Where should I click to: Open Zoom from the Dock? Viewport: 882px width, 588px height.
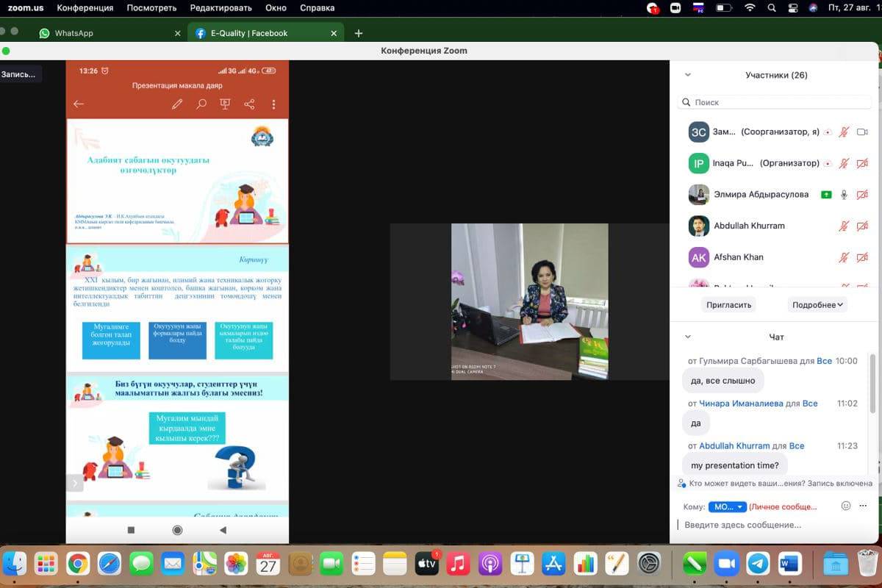pyautogui.click(x=726, y=564)
